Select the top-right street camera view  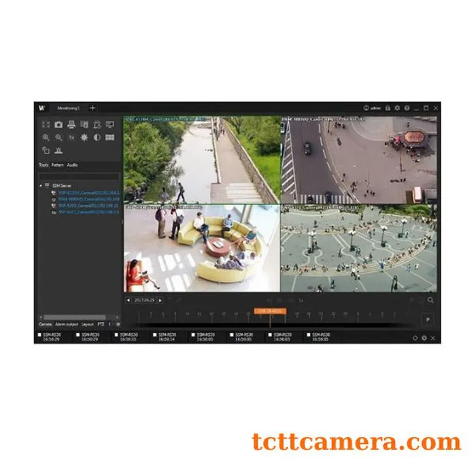pos(359,160)
